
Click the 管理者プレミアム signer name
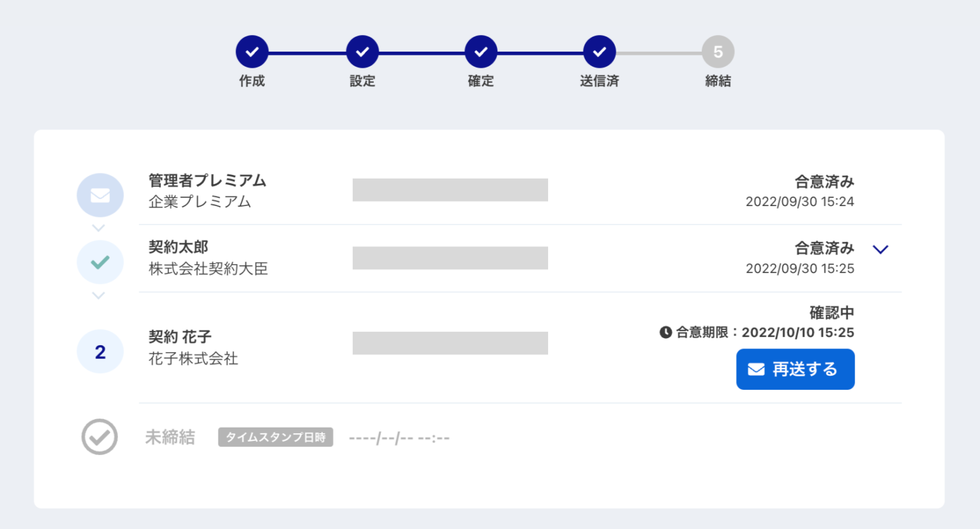coord(207,181)
